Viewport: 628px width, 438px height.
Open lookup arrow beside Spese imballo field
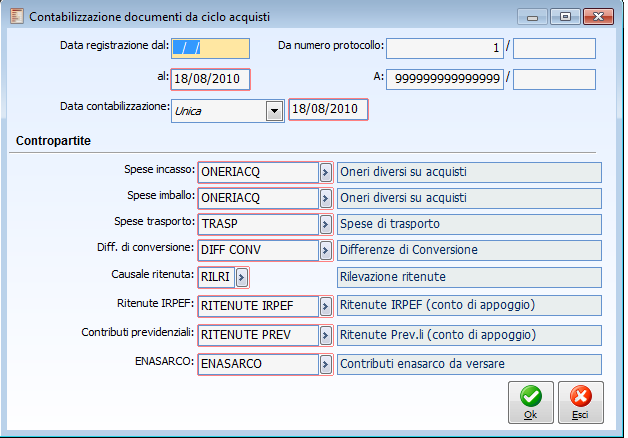[325, 199]
